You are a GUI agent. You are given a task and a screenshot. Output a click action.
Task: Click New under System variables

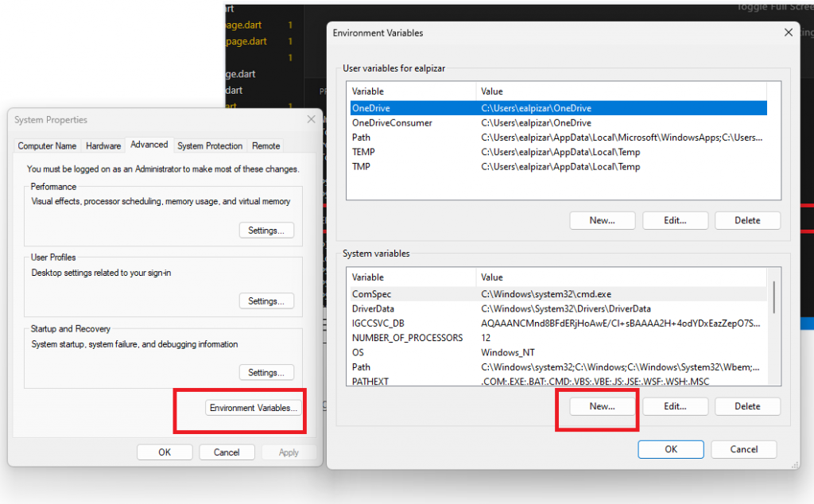coord(602,406)
